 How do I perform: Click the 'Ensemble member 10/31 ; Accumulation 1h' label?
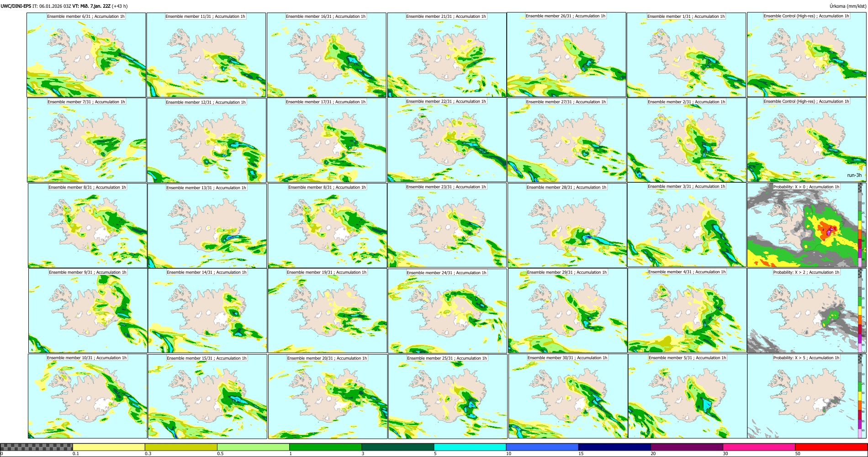coord(87,358)
